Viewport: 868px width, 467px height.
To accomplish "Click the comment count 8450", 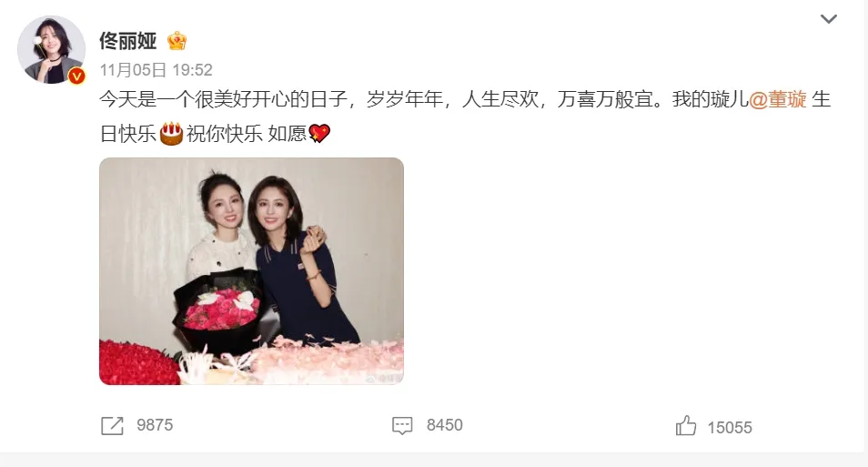I will pyautogui.click(x=445, y=425).
